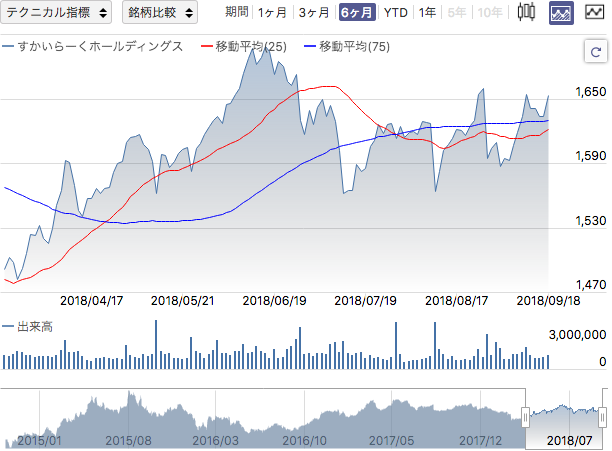Select the 1ヶ月 period
The height and width of the screenshot is (451, 612).
coord(272,12)
